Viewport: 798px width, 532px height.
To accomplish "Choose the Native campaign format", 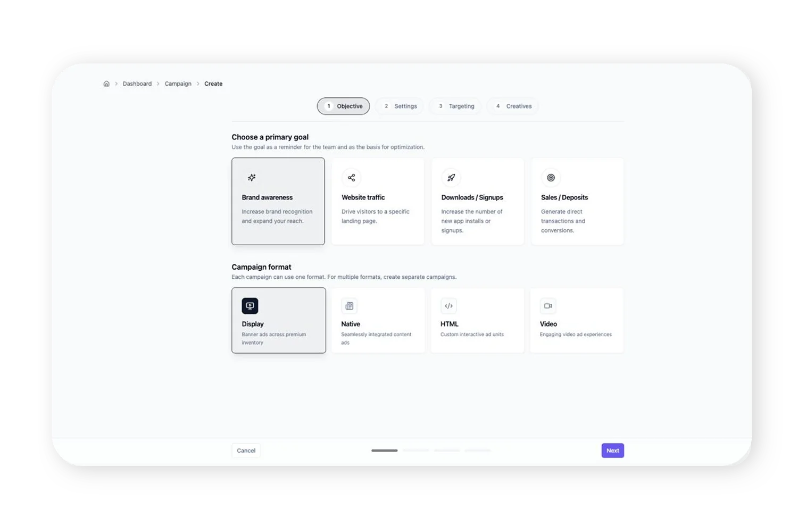I will point(378,320).
